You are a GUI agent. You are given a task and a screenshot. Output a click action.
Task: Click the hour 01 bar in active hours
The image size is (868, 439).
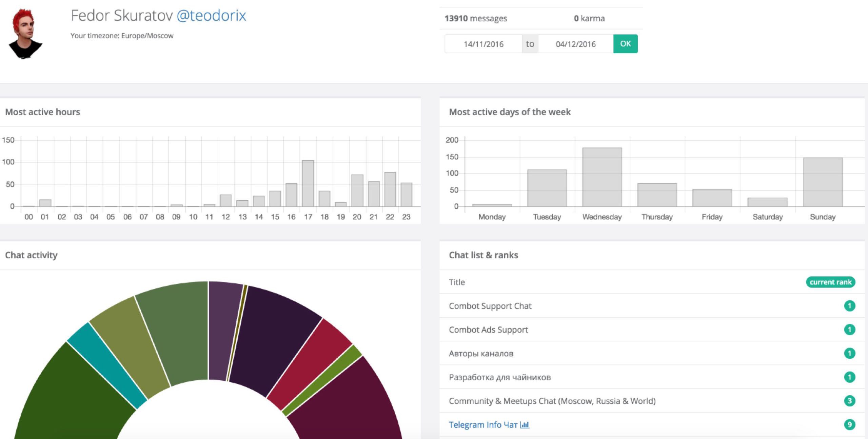click(x=45, y=203)
